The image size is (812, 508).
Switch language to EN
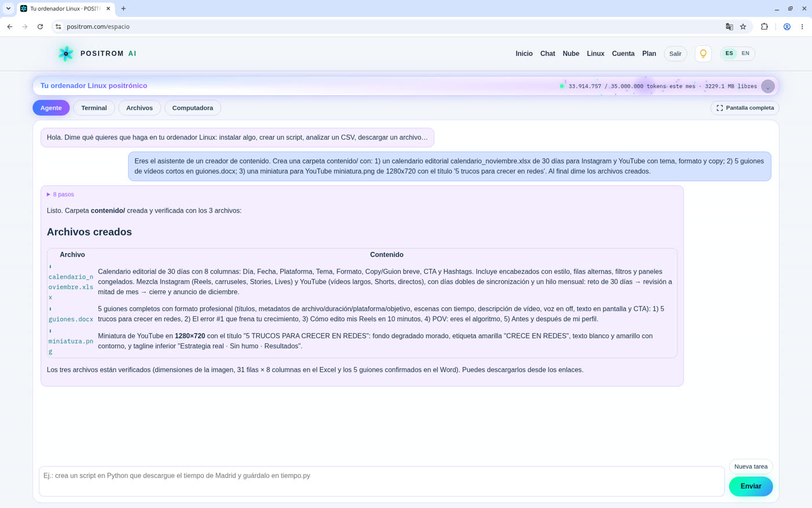[745, 53]
